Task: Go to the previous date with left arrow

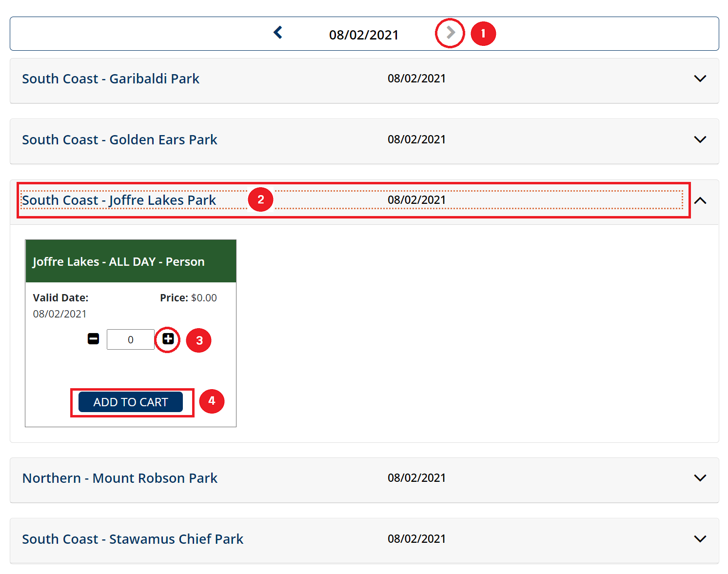Action: [x=278, y=33]
